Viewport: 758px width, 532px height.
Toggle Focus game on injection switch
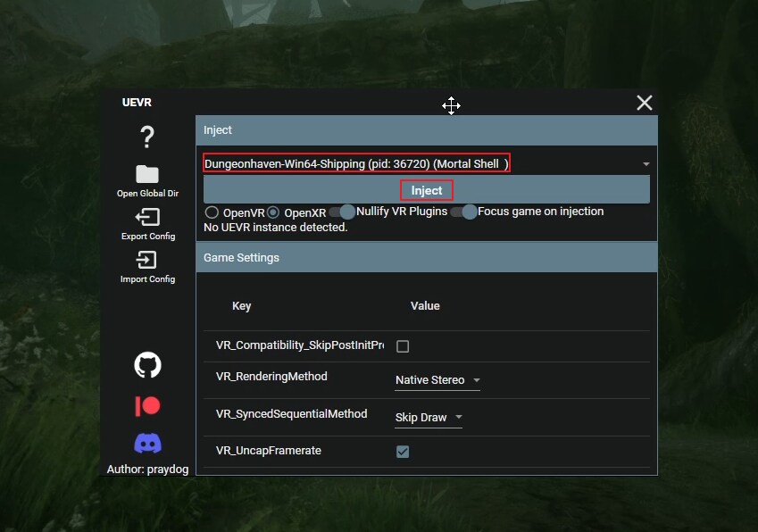click(464, 212)
